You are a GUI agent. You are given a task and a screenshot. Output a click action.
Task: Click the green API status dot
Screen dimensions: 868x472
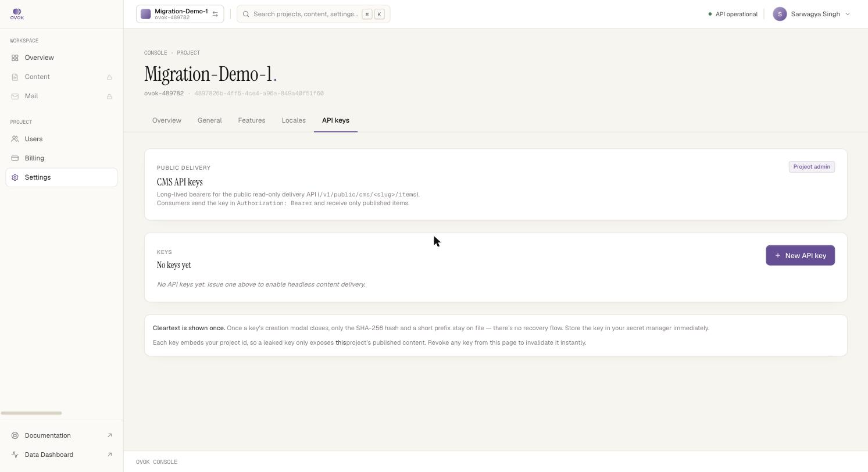[x=710, y=14]
